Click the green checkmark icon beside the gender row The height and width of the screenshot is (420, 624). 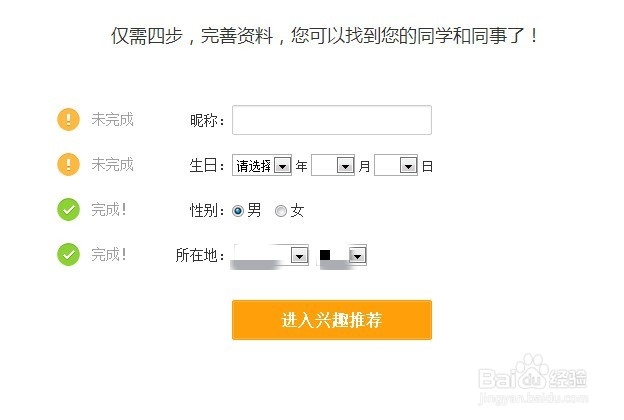[x=68, y=210]
